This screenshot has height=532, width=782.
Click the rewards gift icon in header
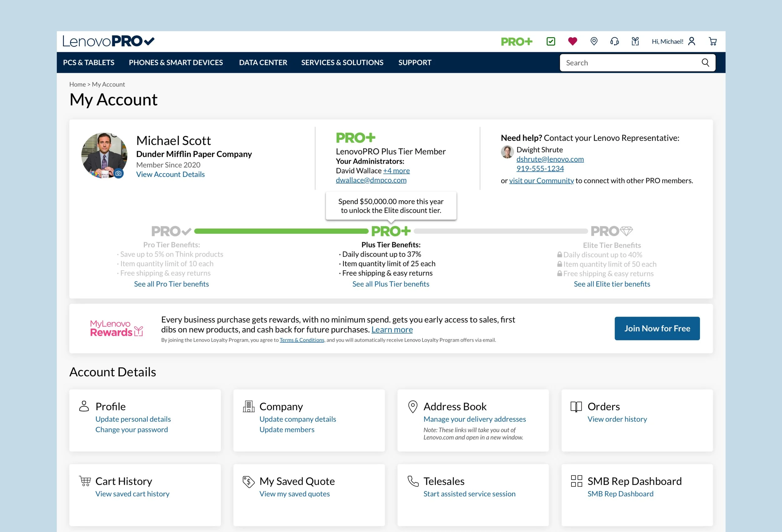click(x=635, y=41)
